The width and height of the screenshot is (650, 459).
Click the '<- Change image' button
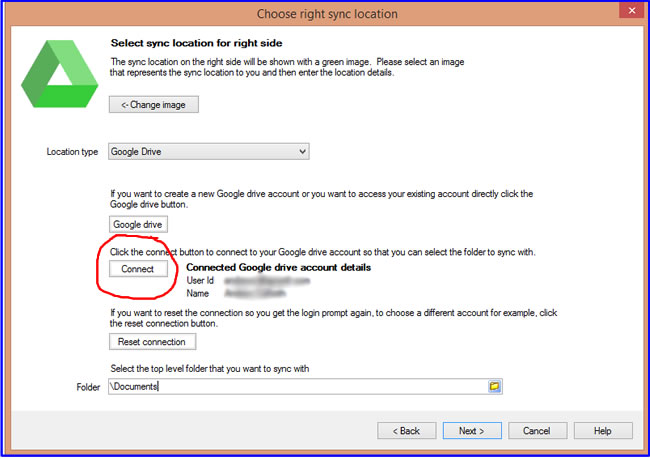coord(154,104)
